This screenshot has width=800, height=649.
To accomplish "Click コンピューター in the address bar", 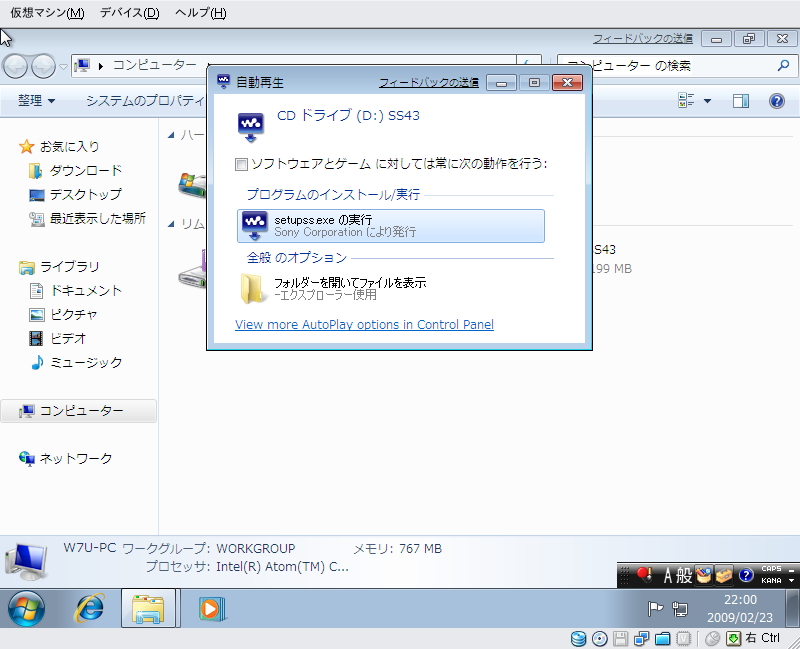I will tap(154, 65).
